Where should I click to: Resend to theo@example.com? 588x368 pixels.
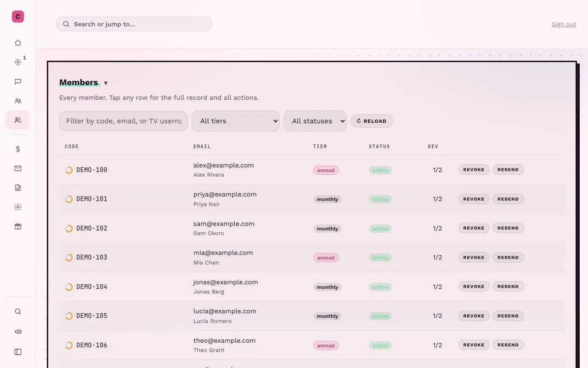[x=508, y=345]
